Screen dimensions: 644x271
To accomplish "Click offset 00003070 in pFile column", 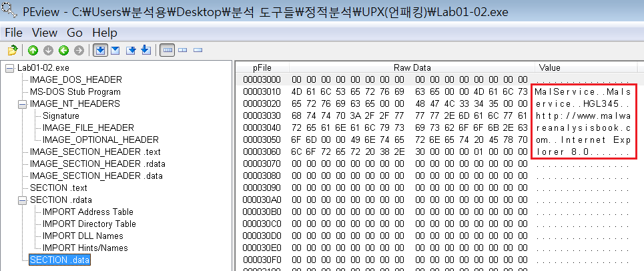I will [262, 164].
